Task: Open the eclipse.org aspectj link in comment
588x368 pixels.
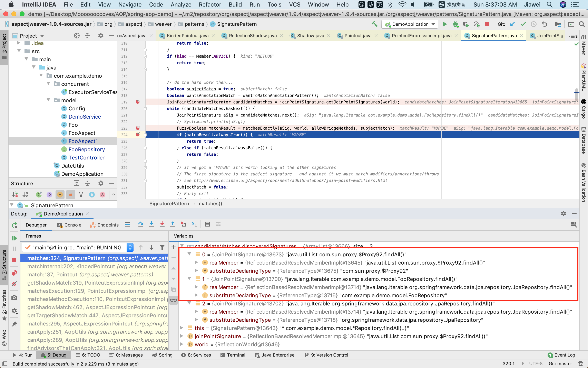Action: tap(290, 180)
